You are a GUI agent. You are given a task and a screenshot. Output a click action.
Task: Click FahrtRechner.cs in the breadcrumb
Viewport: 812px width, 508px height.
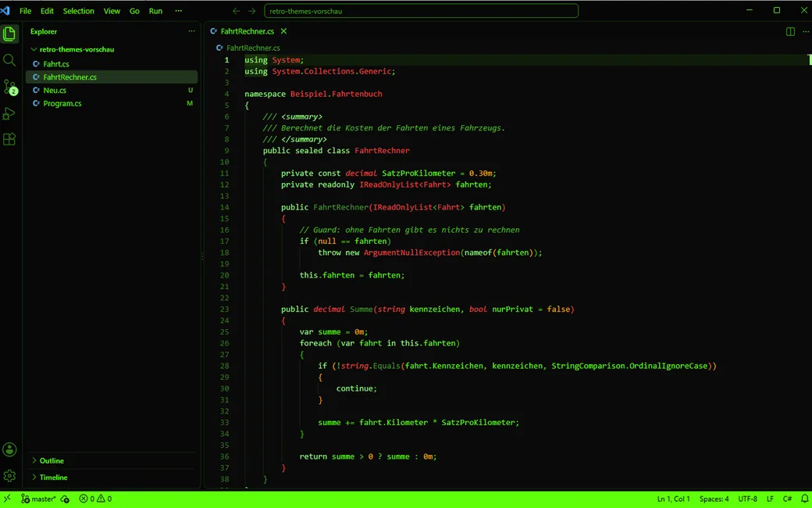coord(253,48)
